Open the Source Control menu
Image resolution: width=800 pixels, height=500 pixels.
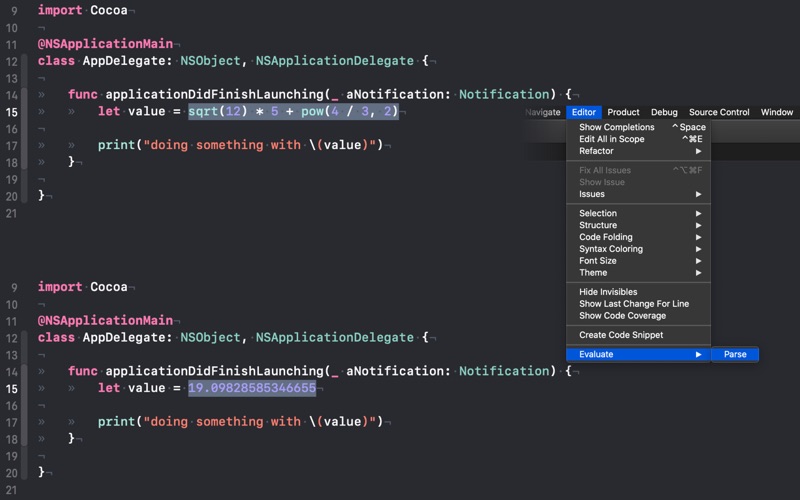coord(719,112)
